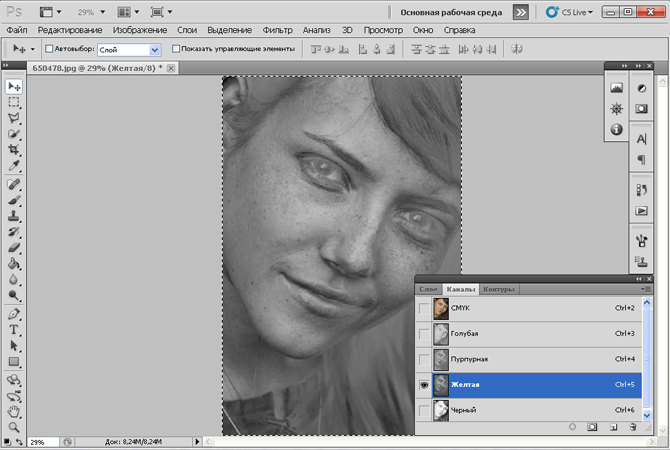Save selection as channel icon
Image resolution: width=670 pixels, height=450 pixels.
[x=592, y=427]
